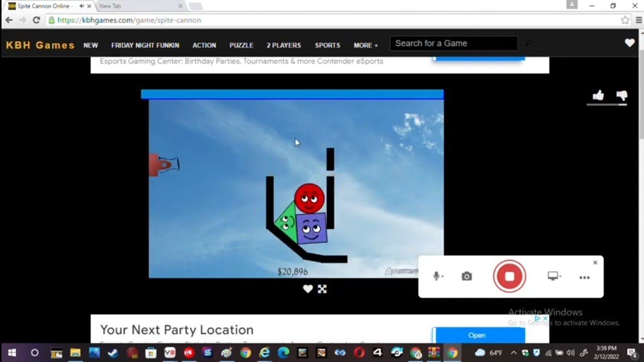The width and height of the screenshot is (644, 362).
Task: Go to the ACTION games category
Action: [x=204, y=45]
